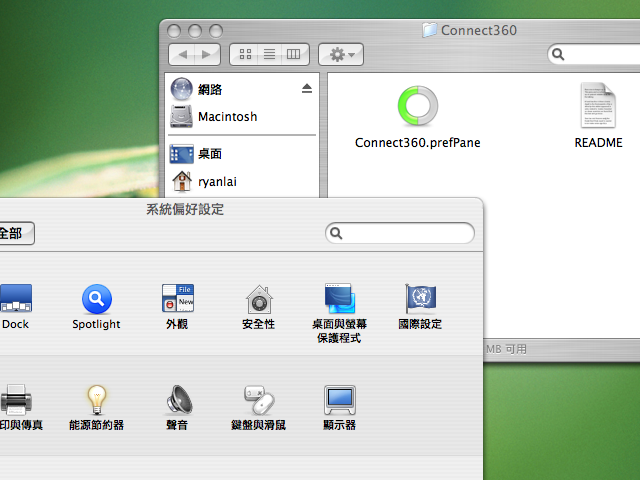
Task: Click the System Preferences search field
Action: pos(400,233)
